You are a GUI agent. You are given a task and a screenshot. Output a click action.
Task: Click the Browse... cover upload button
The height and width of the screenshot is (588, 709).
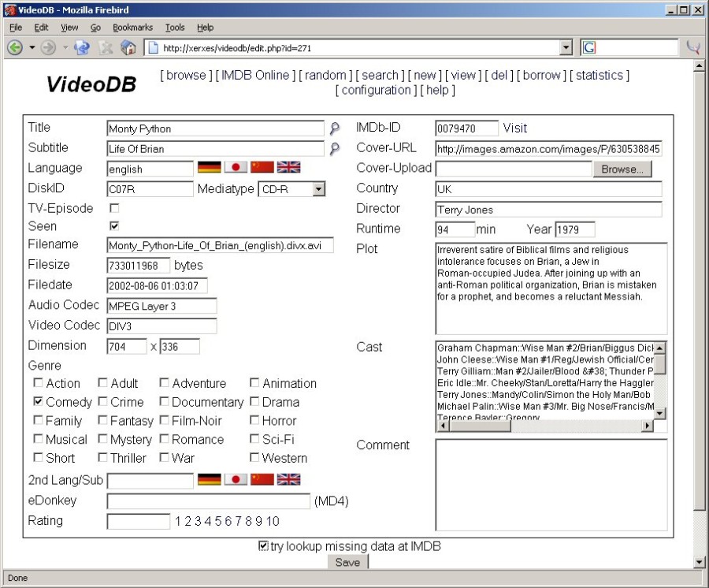622,169
